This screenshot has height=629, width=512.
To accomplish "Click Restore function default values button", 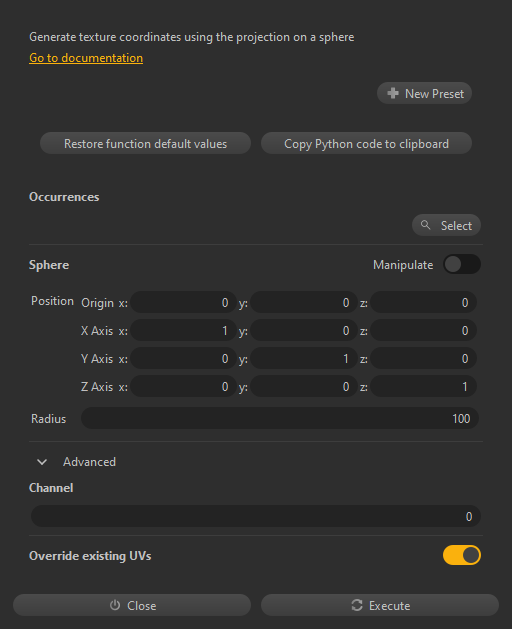I will (145, 143).
